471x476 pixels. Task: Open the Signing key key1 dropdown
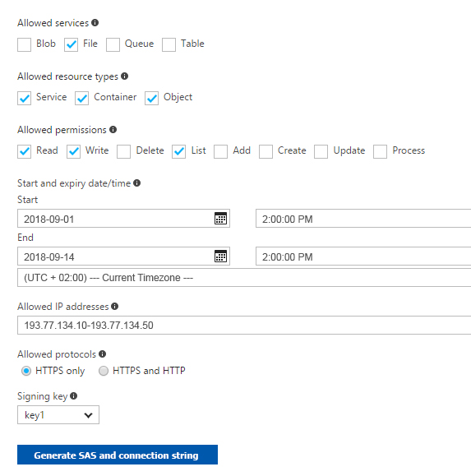point(58,414)
